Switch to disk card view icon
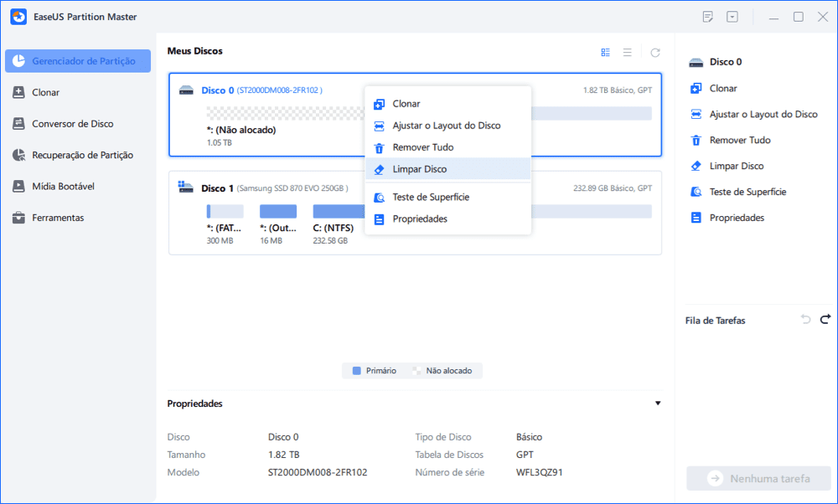This screenshot has height=504, width=838. tap(606, 52)
